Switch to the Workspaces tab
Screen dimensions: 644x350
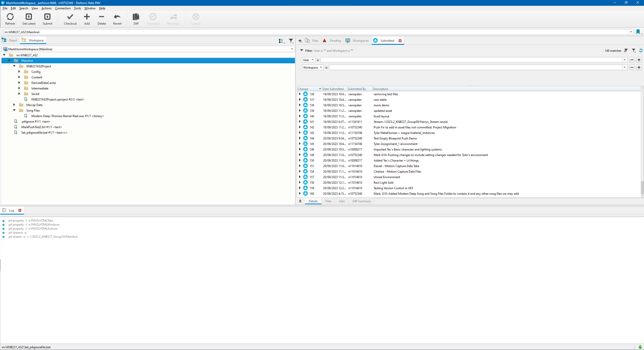click(357, 41)
